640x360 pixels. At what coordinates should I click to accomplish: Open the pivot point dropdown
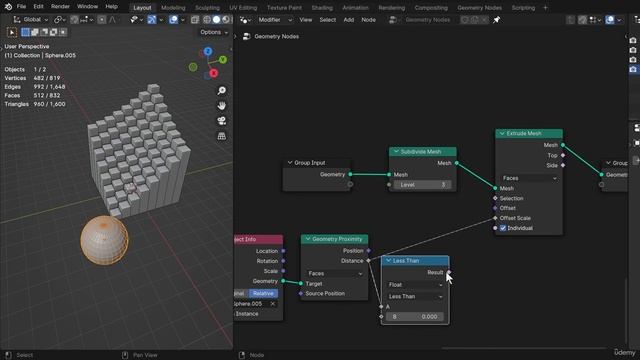coord(60,20)
